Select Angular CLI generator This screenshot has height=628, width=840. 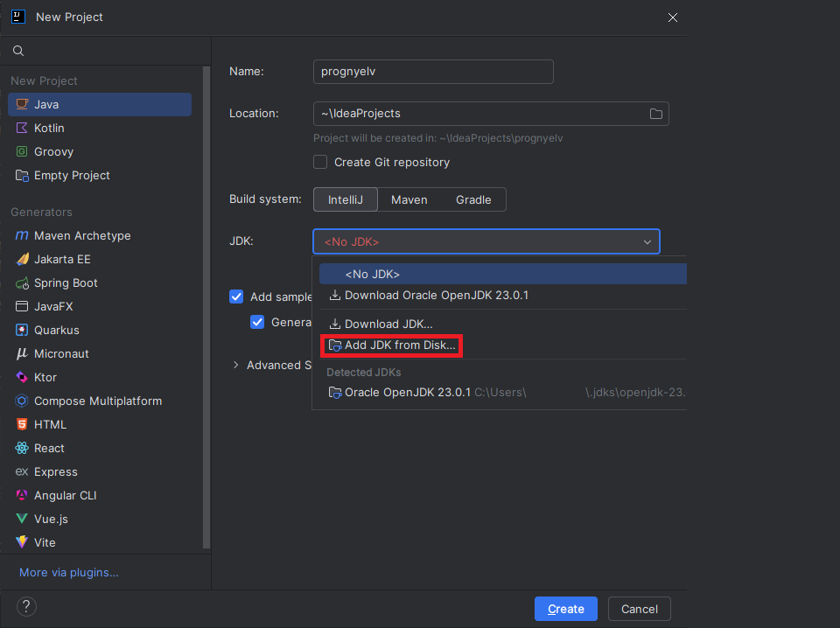100,495
